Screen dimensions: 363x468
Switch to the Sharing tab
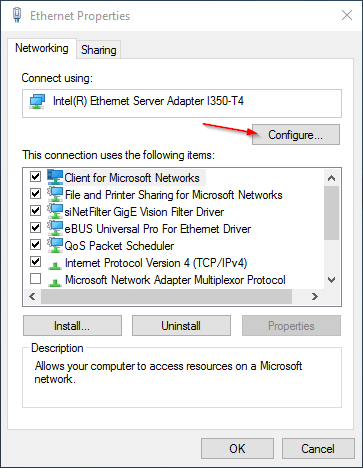point(99,50)
